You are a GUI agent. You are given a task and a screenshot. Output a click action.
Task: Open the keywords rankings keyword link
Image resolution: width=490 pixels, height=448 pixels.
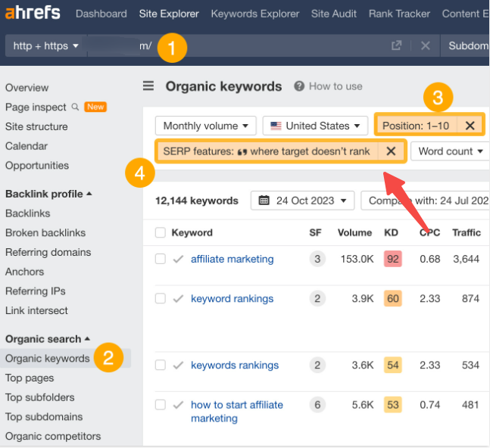235,365
